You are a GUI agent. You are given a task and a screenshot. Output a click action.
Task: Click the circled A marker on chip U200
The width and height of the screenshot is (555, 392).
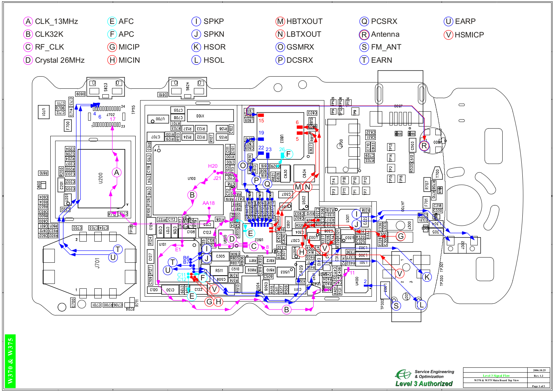(117, 172)
